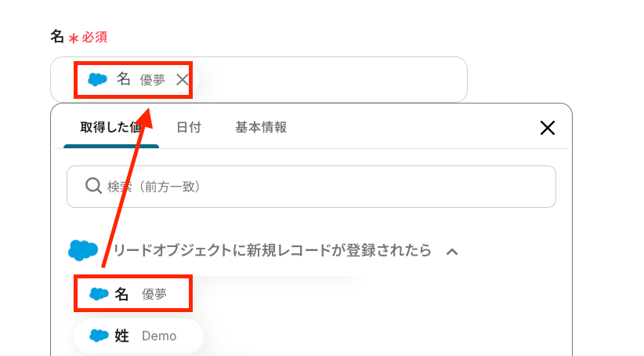This screenshot has width=644, height=356.
Task: Click the red 必須 required marker
Action: [94, 37]
